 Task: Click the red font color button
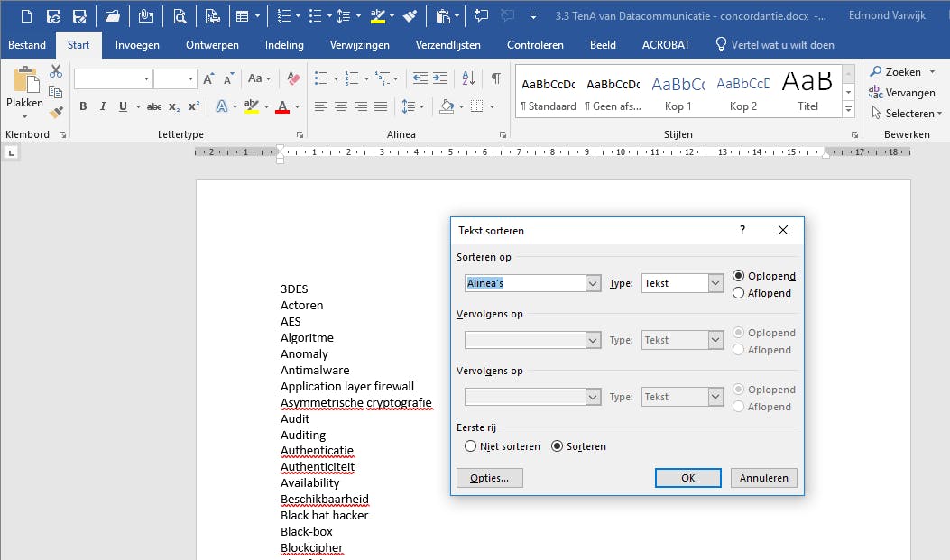281,107
